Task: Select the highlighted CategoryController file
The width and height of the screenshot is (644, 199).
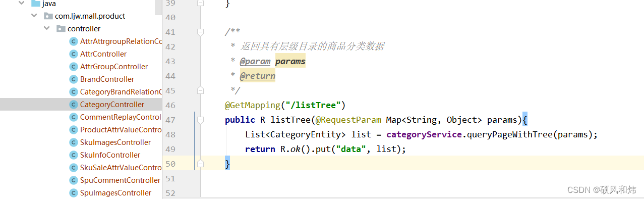Action: (112, 104)
